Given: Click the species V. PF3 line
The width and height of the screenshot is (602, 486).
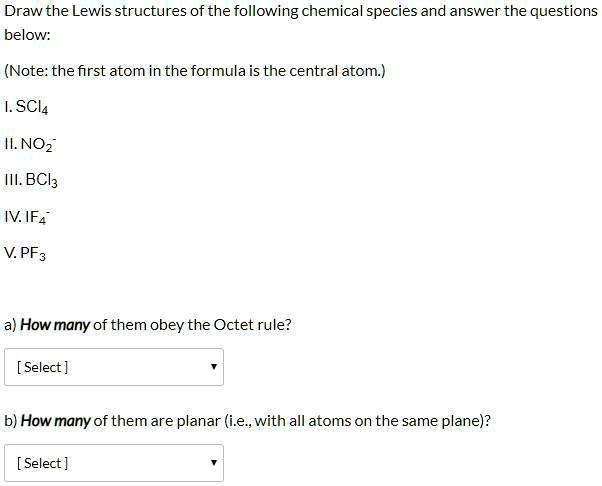Looking at the screenshot, I should [25, 253].
